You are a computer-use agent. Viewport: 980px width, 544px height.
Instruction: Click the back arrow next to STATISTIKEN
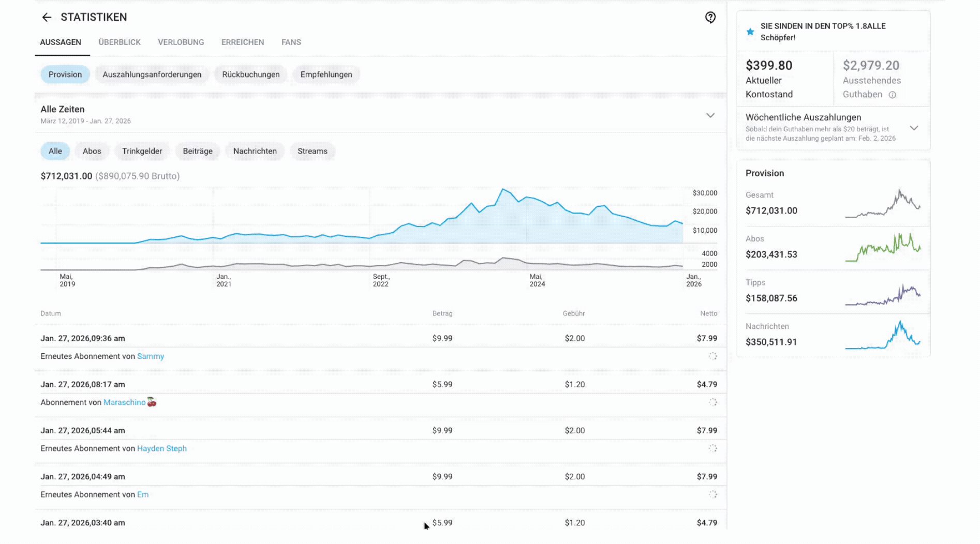click(x=47, y=18)
